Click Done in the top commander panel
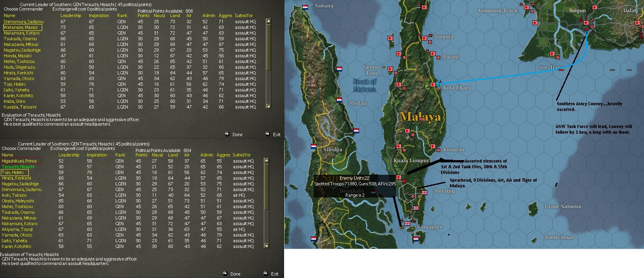The height and width of the screenshot is (278, 644). pos(234,135)
